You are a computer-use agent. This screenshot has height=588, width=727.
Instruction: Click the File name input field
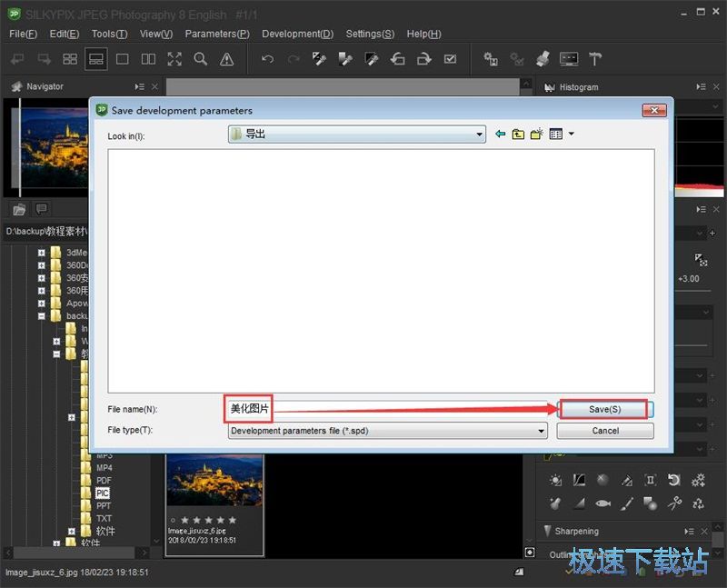[388, 409]
